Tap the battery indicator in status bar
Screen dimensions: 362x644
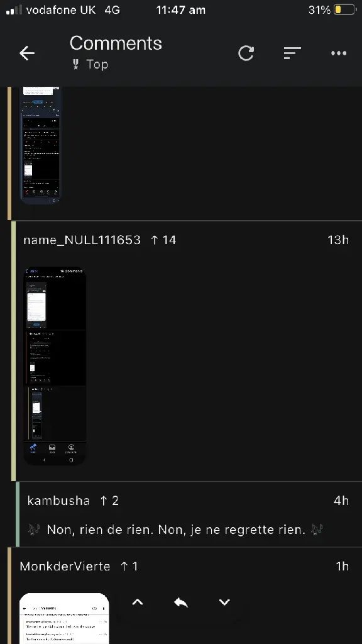click(x=344, y=10)
